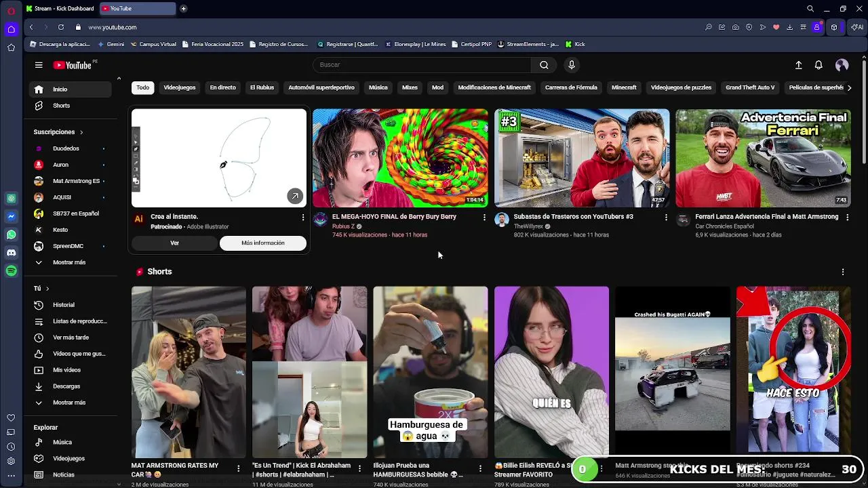The image size is (868, 488).
Task: Switch to Stream - Kick Dashboard tab
Action: click(60, 9)
